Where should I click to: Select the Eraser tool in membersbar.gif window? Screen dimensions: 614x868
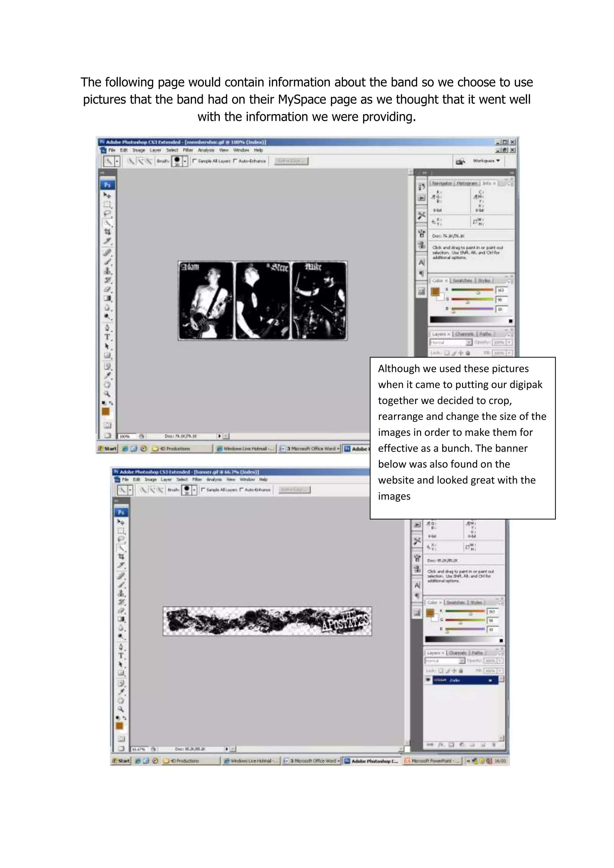107,289
